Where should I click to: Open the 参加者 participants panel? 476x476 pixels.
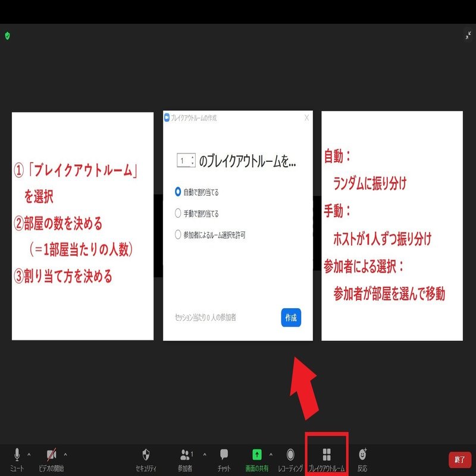186,455
